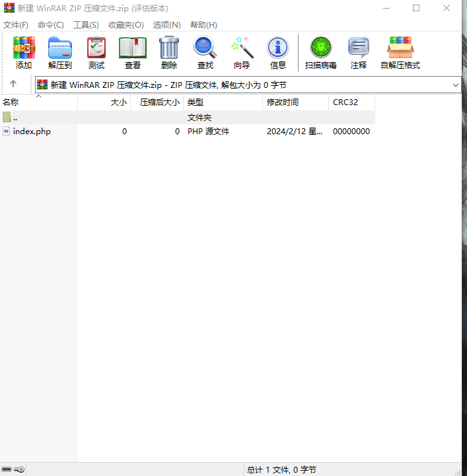Minimize the WinRAR window
This screenshot has width=467, height=476.
(x=386, y=8)
